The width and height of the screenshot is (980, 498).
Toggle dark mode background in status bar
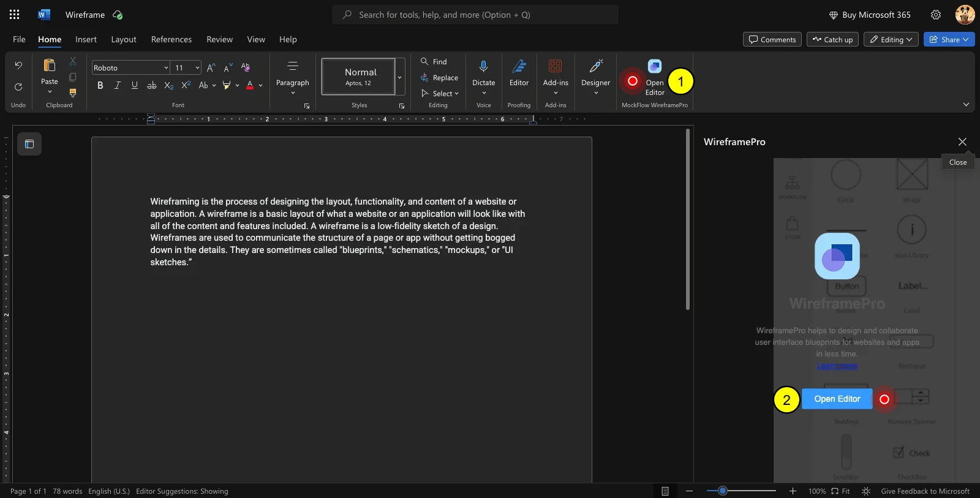[866, 491]
